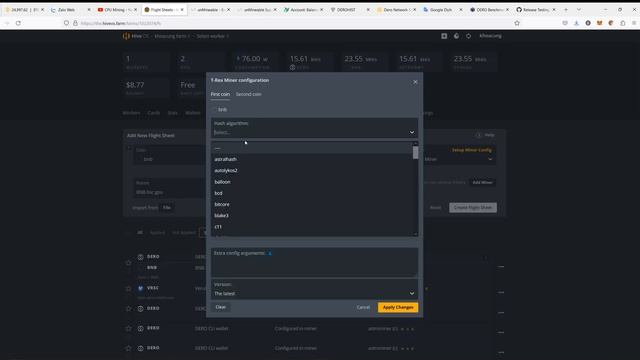Open the Stats tab

click(173, 113)
